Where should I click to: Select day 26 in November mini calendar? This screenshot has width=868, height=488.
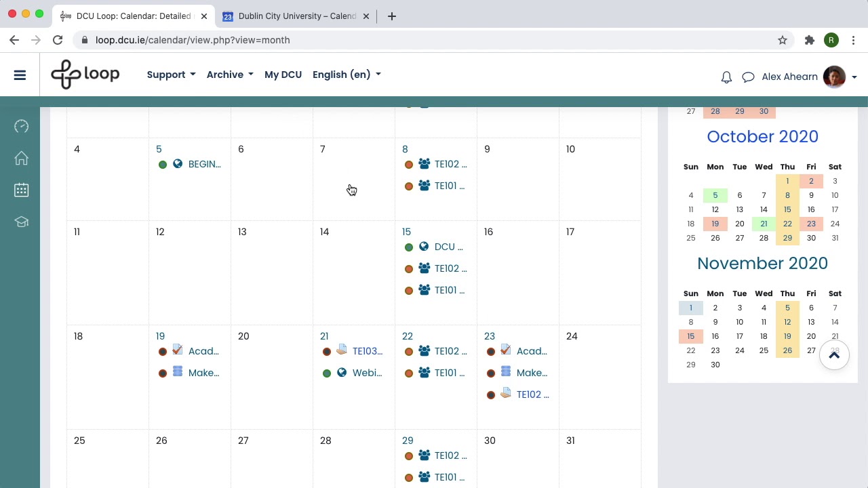[x=787, y=350]
